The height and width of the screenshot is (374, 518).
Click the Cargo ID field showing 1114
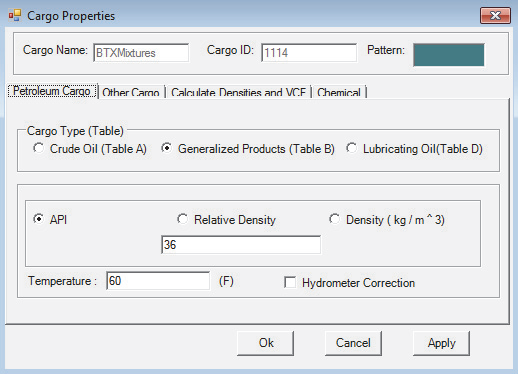click(x=309, y=53)
